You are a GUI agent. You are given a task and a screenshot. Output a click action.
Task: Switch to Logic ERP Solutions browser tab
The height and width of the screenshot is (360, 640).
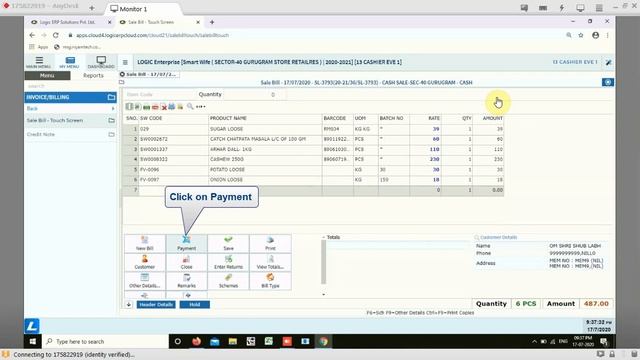click(x=67, y=22)
